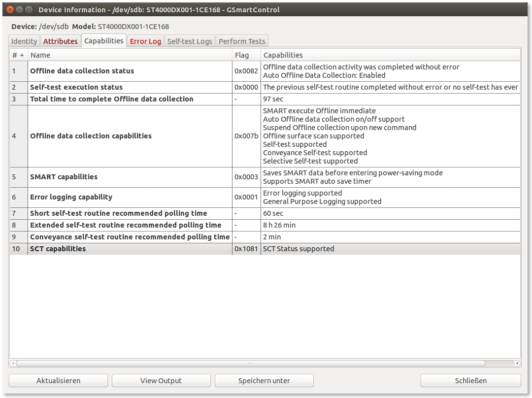Click the scrollbar right arrow
The width and height of the screenshot is (532, 398).
(x=517, y=363)
